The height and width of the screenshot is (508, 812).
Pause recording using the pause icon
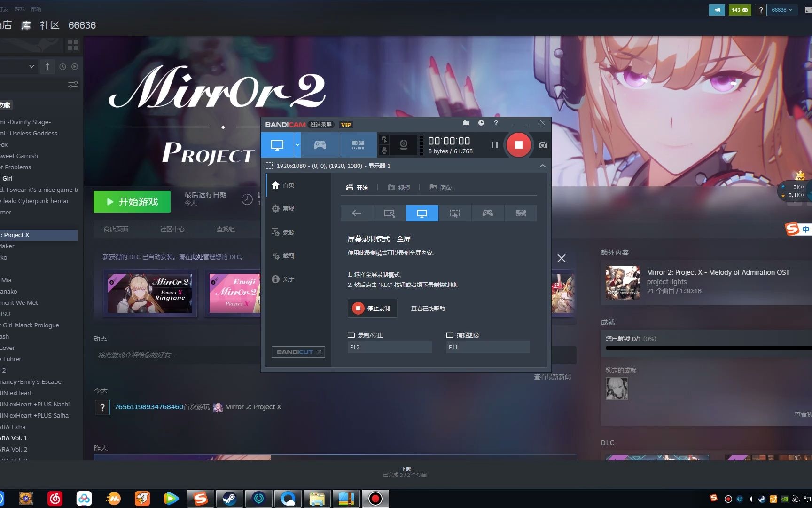coord(494,145)
